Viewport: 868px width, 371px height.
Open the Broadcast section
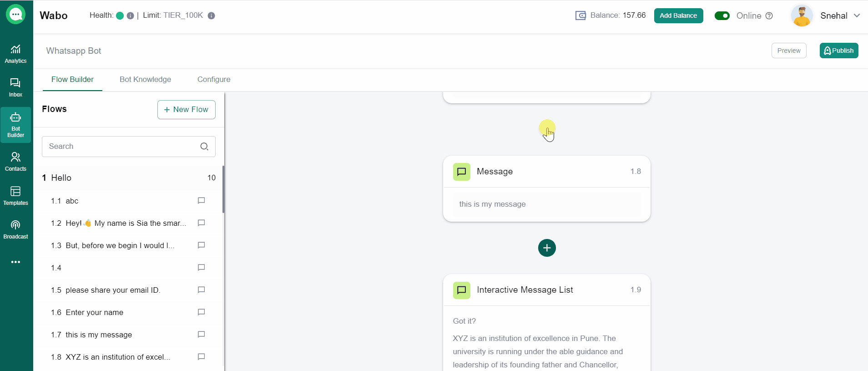click(x=15, y=229)
